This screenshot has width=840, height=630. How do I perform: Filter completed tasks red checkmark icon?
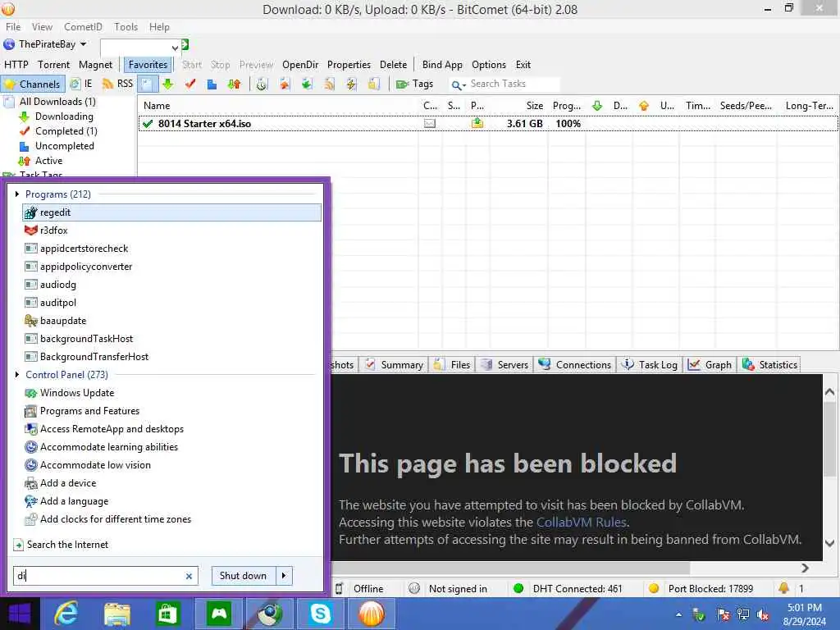pos(190,84)
